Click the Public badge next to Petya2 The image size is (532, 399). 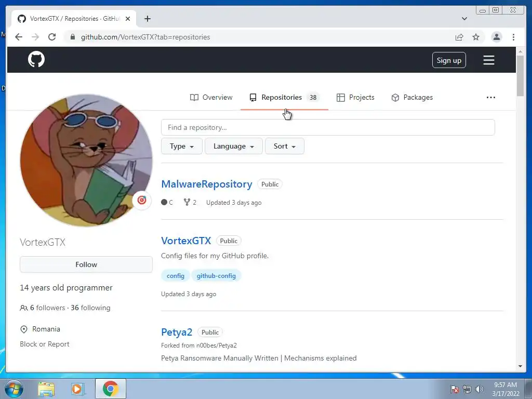tap(210, 332)
